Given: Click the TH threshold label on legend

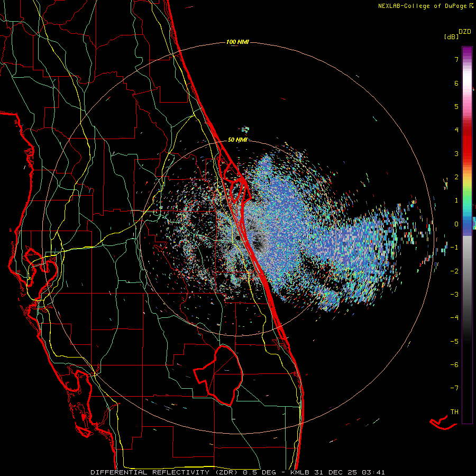Looking at the screenshot, I should (x=454, y=412).
